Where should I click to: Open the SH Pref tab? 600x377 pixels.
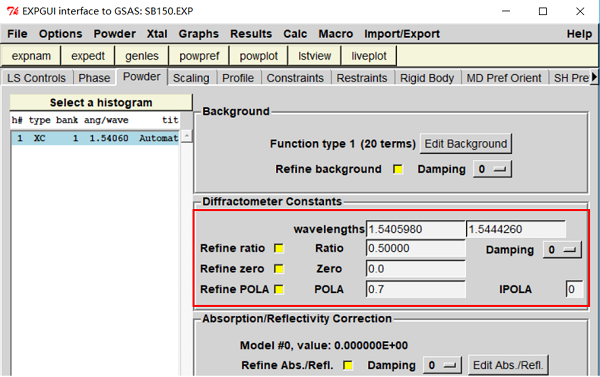point(571,78)
